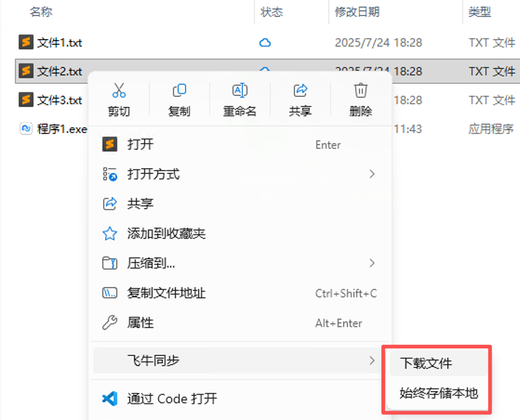Click the Sublime icon of 文件3.txt
The height and width of the screenshot is (420, 520).
26,100
